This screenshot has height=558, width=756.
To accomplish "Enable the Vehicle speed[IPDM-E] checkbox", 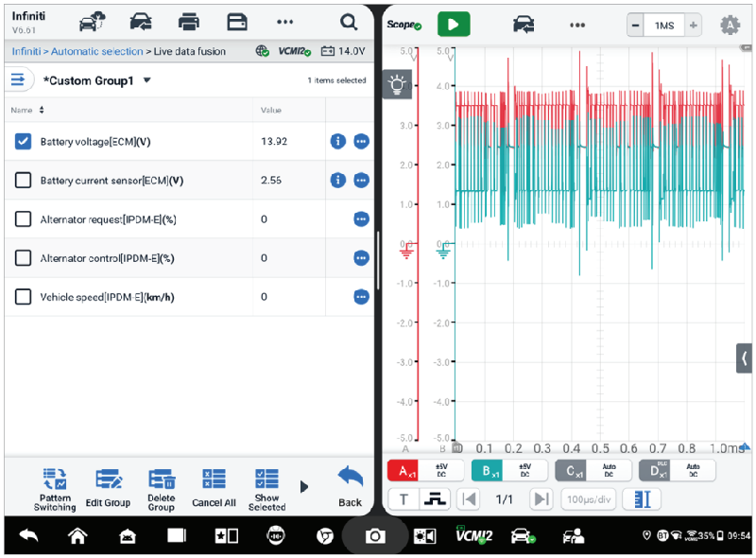I will (x=24, y=297).
